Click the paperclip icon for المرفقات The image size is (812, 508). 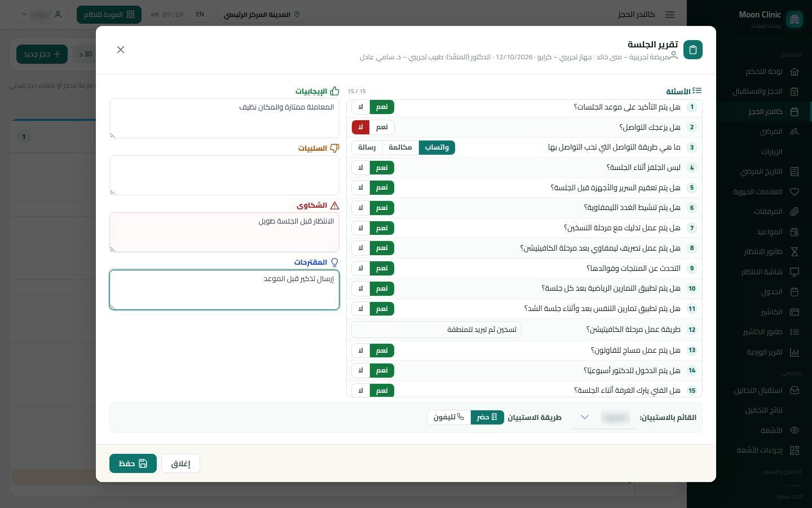[x=795, y=212]
